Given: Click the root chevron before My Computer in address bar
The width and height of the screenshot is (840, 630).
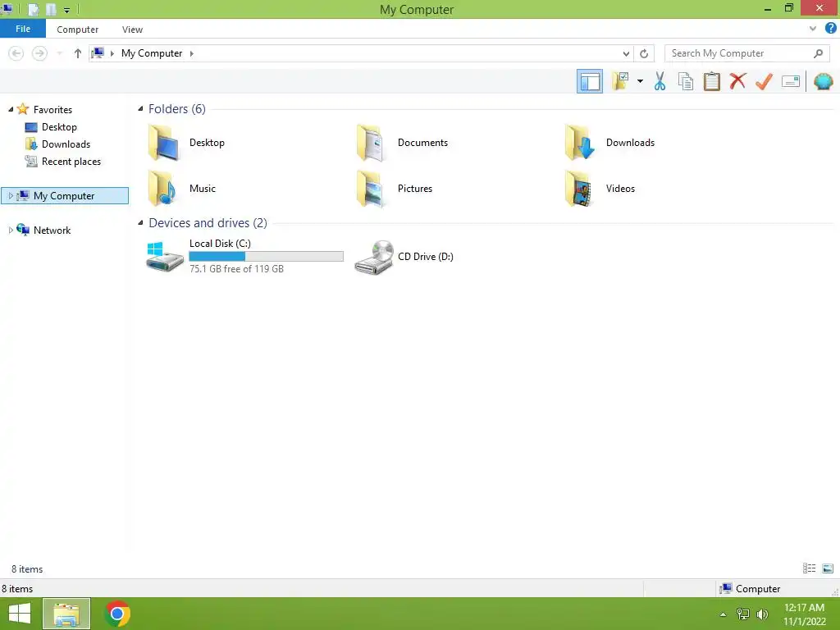Looking at the screenshot, I should coord(112,53).
